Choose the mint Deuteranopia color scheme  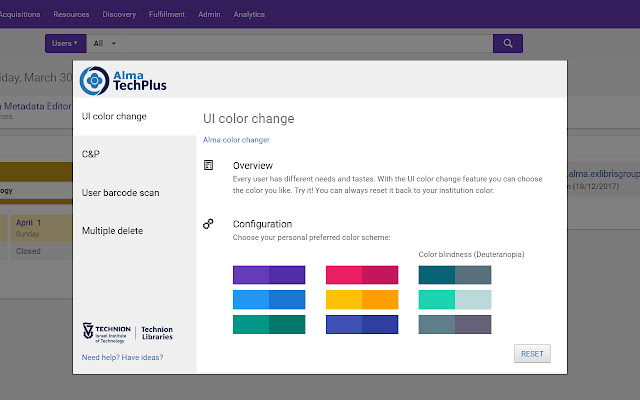pos(455,300)
